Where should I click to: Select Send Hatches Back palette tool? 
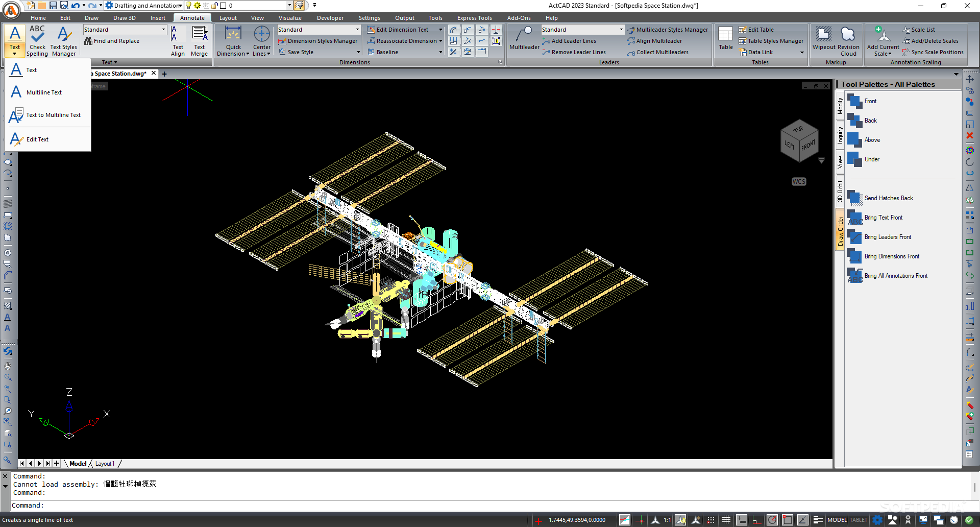click(880, 198)
